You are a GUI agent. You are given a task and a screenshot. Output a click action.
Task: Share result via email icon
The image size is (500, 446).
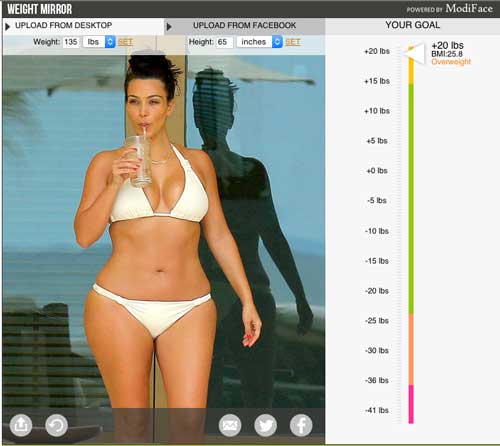click(230, 425)
